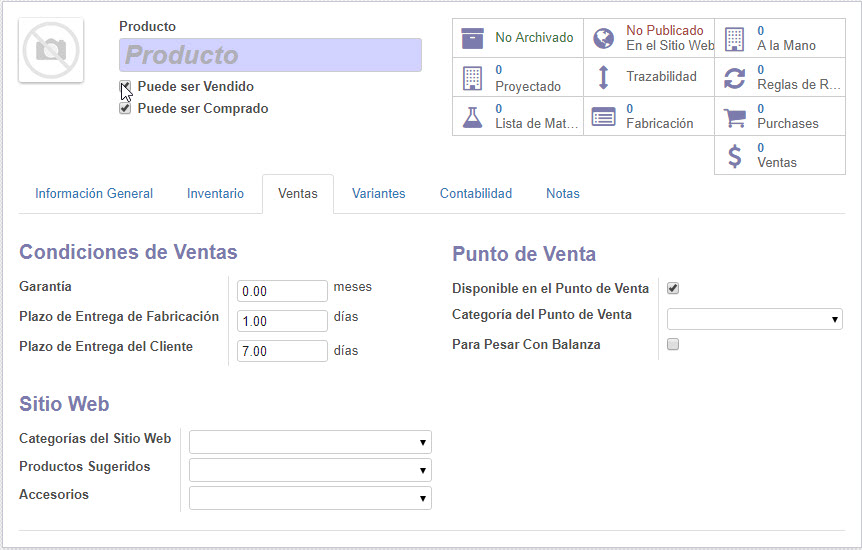Click the globe icon for website publishing
Viewport: 862px width, 550px height.
603,38
